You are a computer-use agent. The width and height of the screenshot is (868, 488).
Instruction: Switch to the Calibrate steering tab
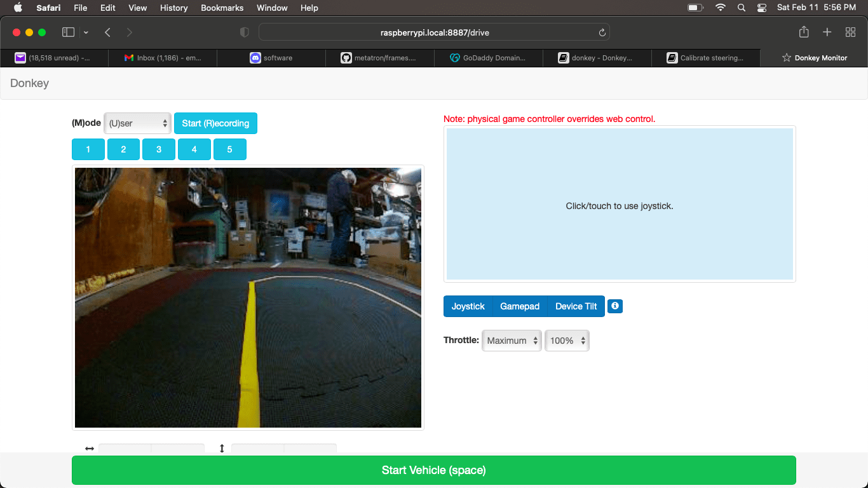(705, 58)
